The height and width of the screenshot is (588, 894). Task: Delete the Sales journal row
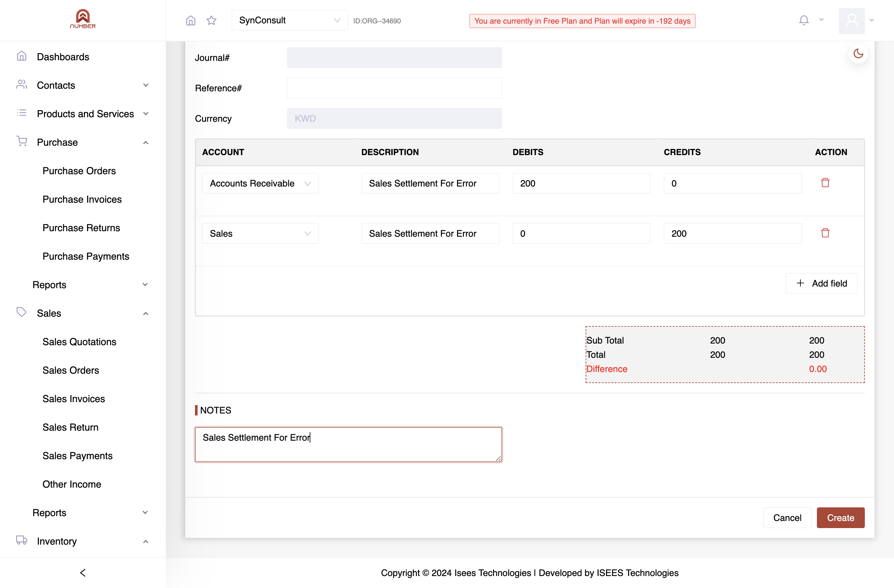pyautogui.click(x=825, y=233)
